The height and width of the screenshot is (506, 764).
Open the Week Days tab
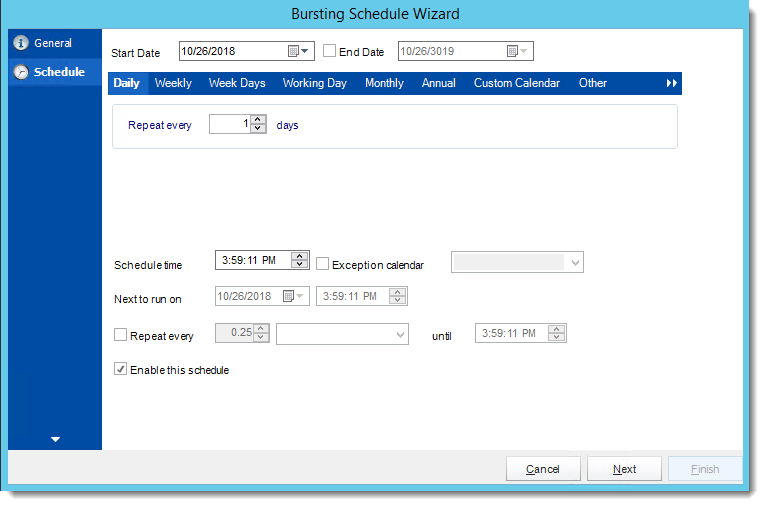tap(237, 83)
